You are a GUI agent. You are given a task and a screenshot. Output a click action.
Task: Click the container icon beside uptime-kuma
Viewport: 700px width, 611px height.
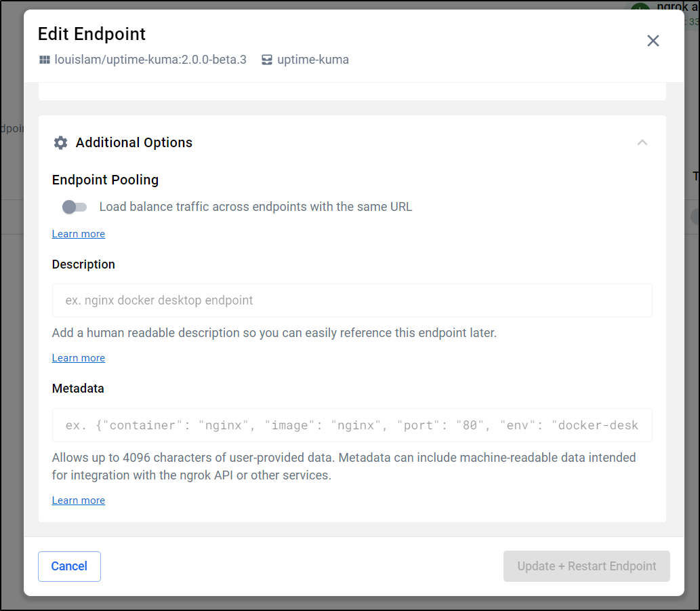pos(267,60)
